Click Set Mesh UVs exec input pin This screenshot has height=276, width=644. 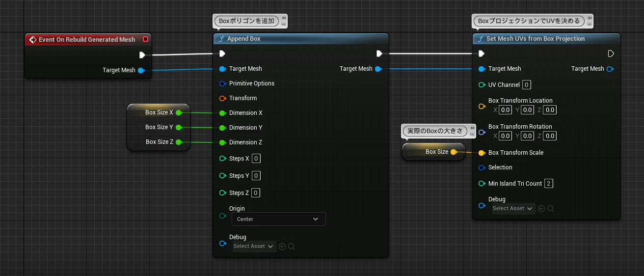pos(481,54)
